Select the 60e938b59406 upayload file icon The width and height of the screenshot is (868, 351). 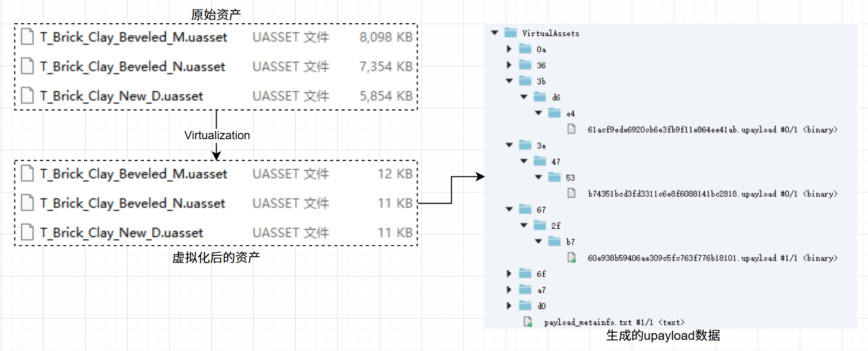(x=572, y=258)
